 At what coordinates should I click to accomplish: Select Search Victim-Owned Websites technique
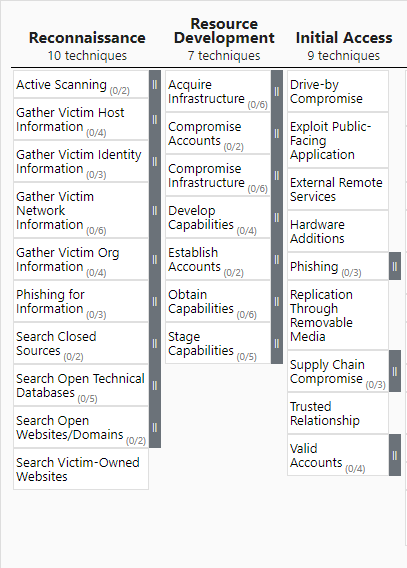tap(81, 469)
